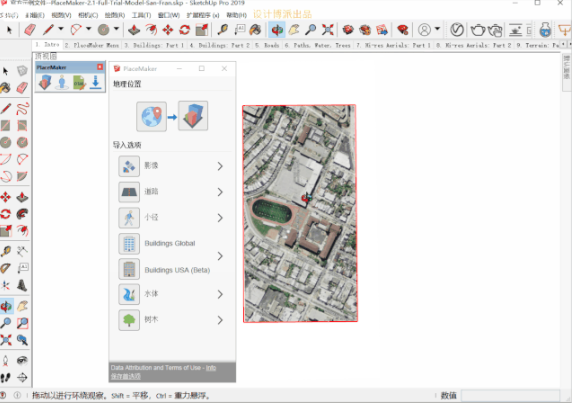This screenshot has width=574, height=403.
Task: Open the 相机(C) menu
Action: [88, 15]
